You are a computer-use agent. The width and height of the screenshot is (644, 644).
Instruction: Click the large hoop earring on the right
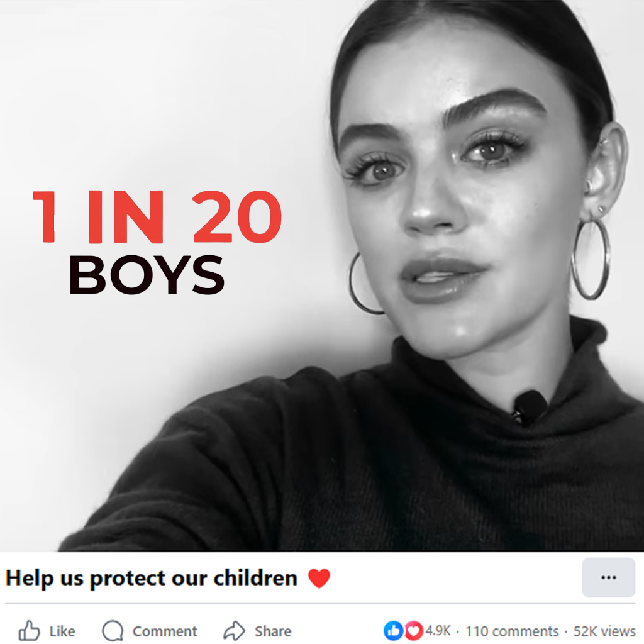pyautogui.click(x=591, y=258)
